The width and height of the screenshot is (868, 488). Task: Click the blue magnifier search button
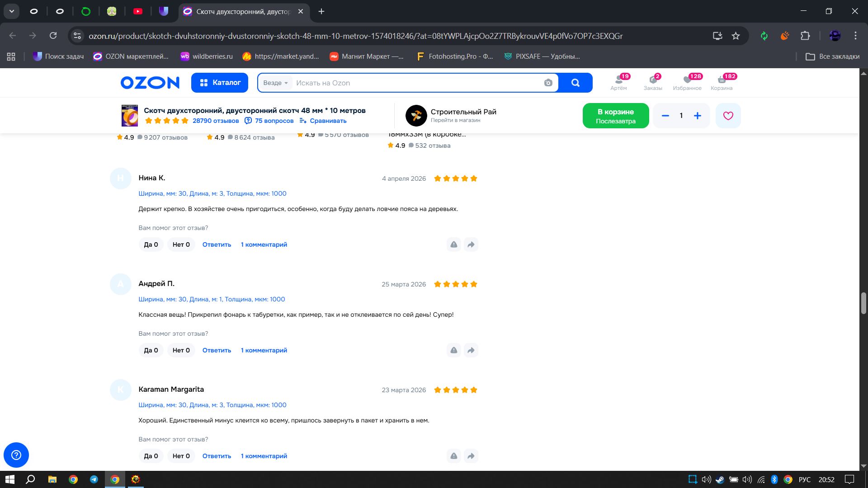pos(575,83)
